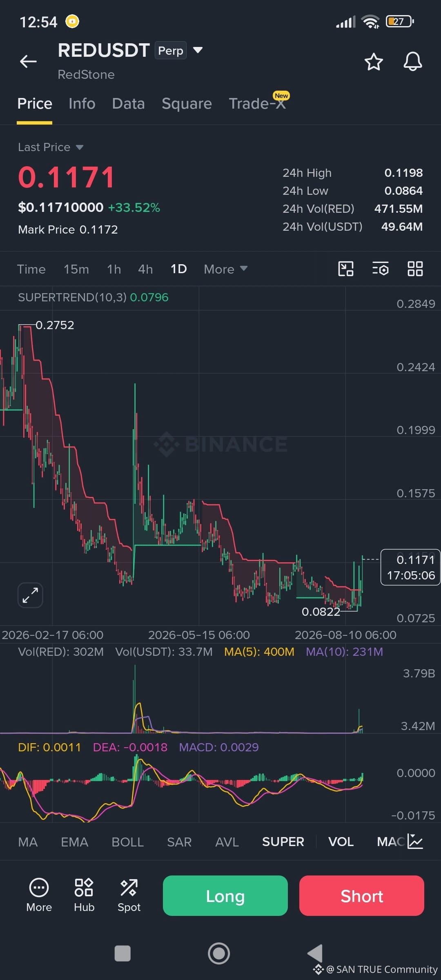Tap Android back triangle button
441x980 pixels.
click(315, 953)
